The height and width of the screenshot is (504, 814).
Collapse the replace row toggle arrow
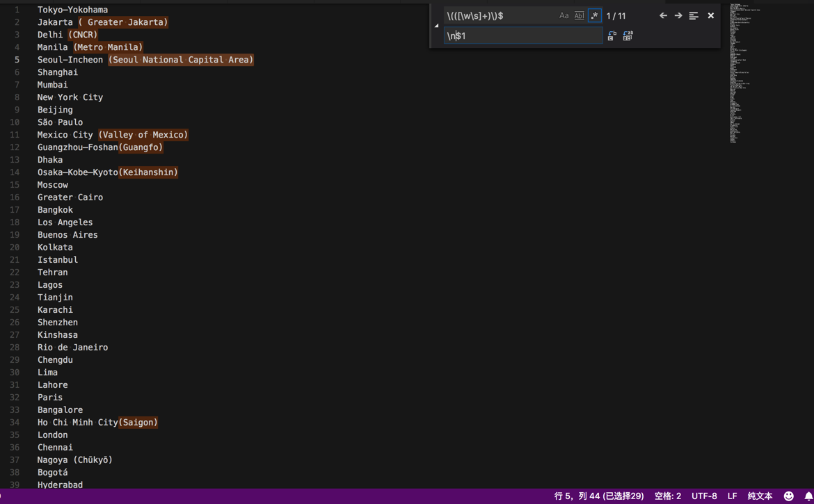point(437,26)
